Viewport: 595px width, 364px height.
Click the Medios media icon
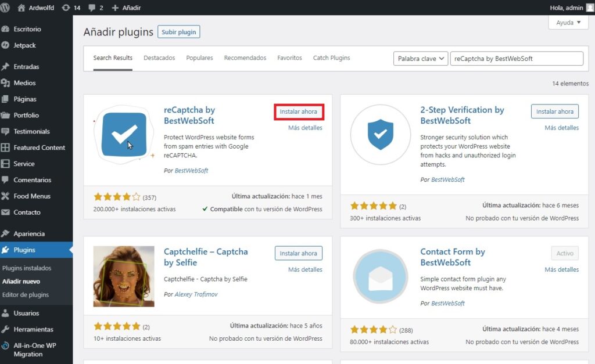pos(5,82)
